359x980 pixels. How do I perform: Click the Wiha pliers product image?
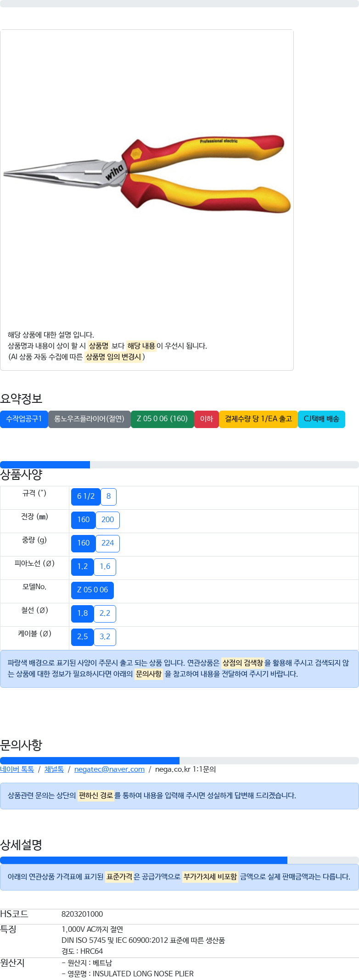pos(147,174)
